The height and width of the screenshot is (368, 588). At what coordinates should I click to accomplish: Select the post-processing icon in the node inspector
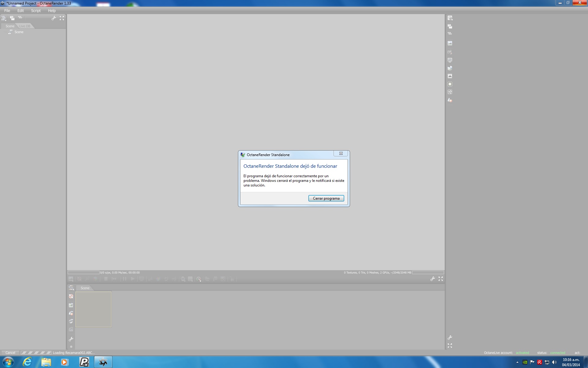[x=450, y=92]
